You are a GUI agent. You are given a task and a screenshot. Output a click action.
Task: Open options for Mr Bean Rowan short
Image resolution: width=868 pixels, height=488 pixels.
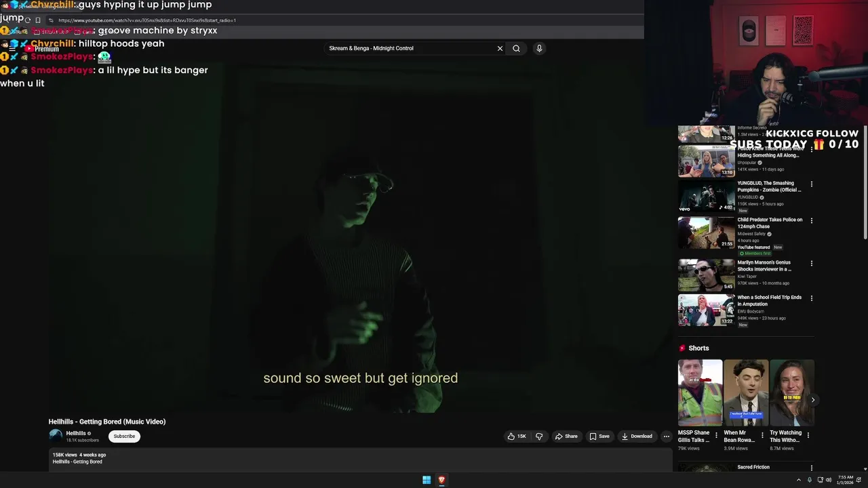pos(762,435)
